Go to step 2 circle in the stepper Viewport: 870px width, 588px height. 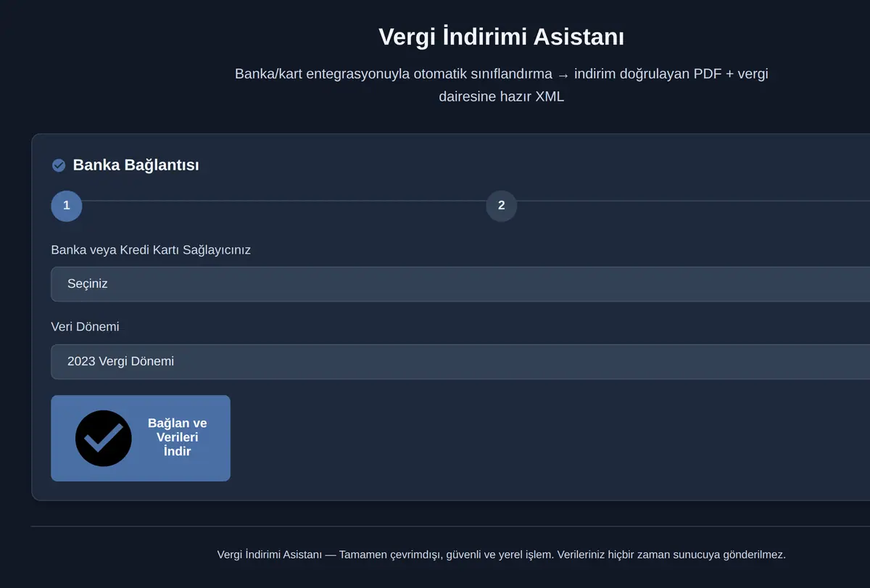click(501, 206)
